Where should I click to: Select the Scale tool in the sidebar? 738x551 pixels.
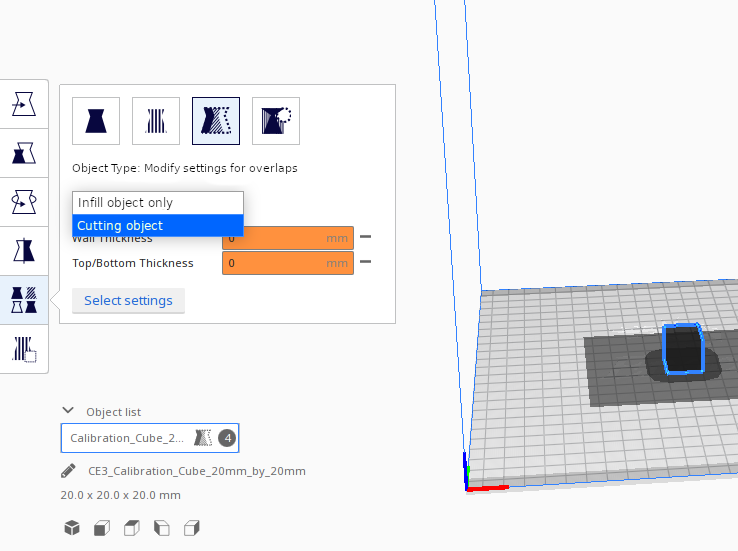[x=24, y=153]
